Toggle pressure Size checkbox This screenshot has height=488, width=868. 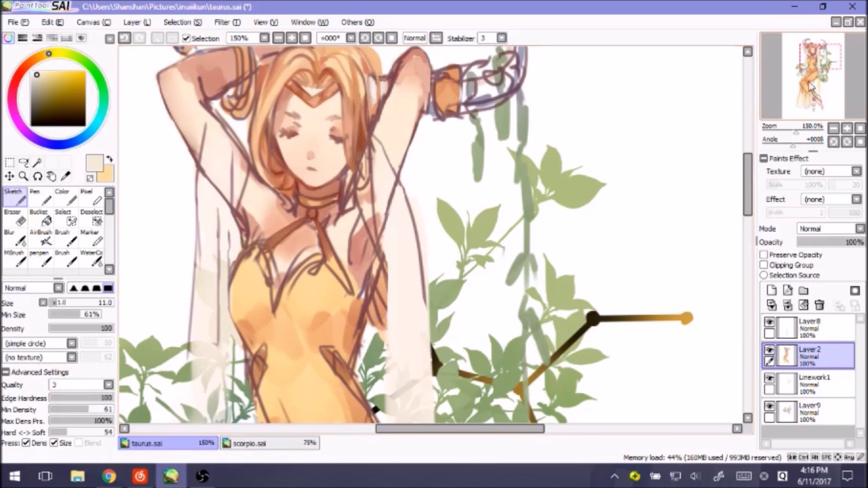click(x=54, y=443)
